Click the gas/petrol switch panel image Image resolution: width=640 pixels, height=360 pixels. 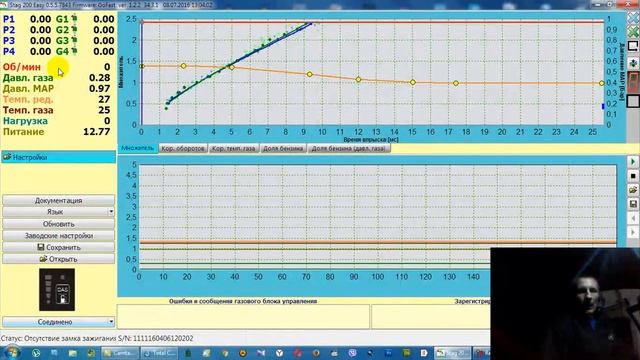(x=57, y=289)
